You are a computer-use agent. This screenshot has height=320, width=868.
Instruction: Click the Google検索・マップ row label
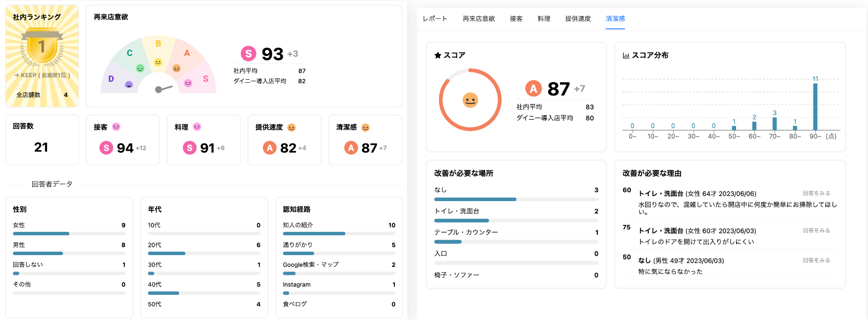pos(310,265)
